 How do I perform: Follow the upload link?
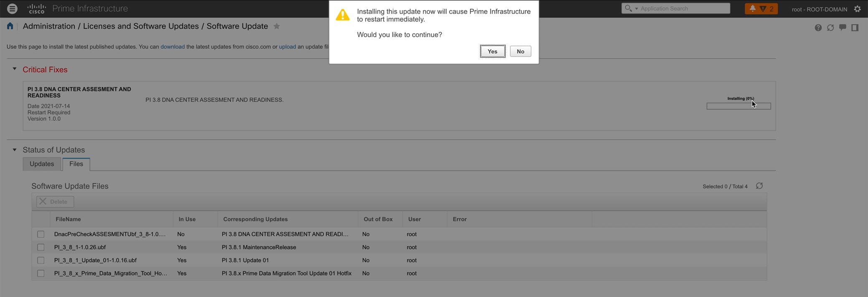click(x=287, y=47)
